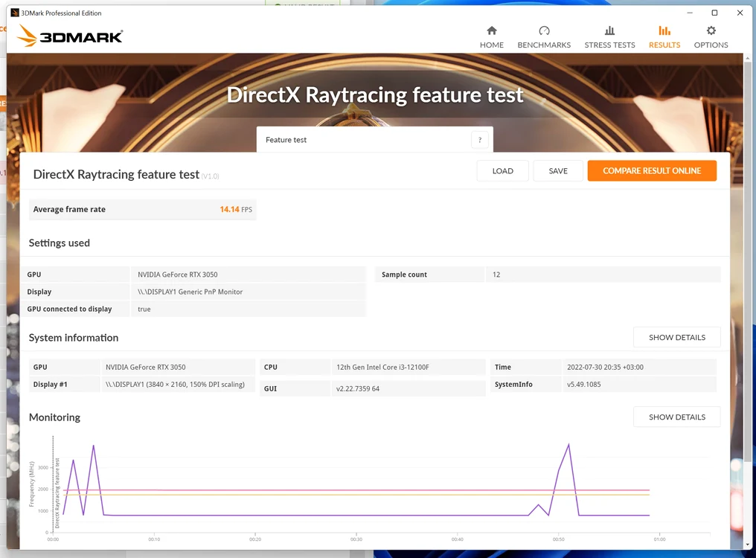Click the Time value 2022-07-30 20:35
Viewport: 756px width, 558px height.
(x=605, y=367)
